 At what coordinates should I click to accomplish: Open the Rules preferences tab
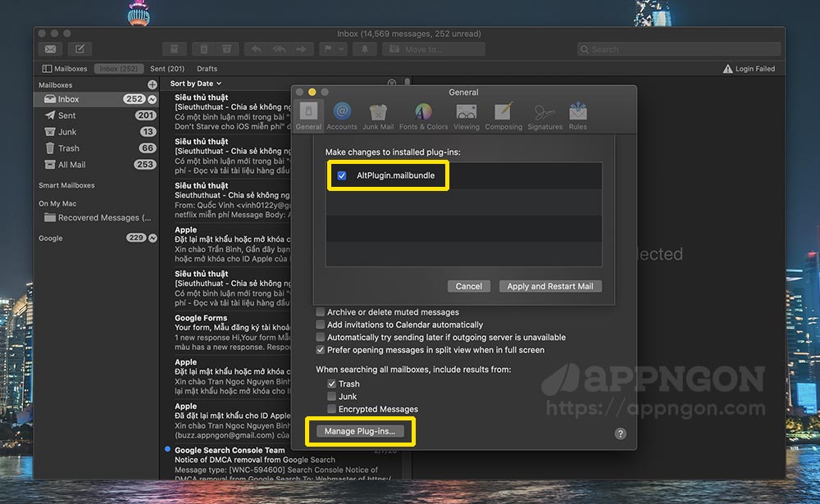577,116
